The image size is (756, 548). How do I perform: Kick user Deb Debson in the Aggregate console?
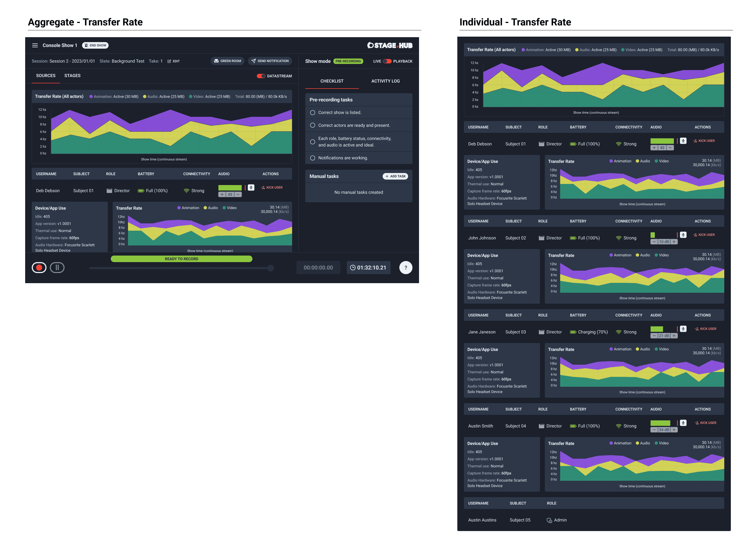[x=272, y=187]
